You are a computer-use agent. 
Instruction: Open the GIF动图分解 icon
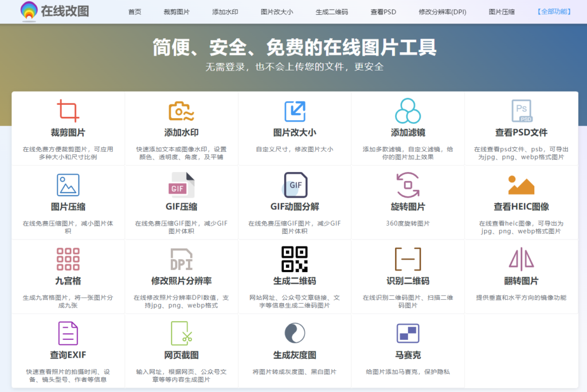click(x=295, y=185)
